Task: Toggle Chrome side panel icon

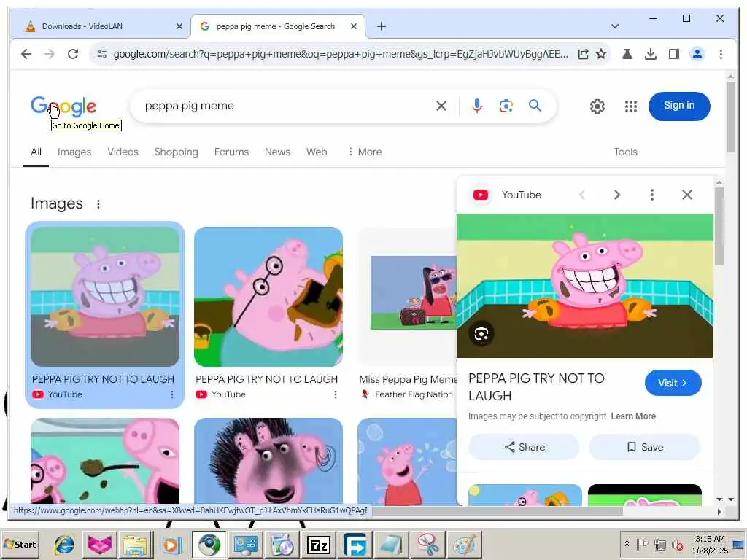Action: (x=673, y=54)
